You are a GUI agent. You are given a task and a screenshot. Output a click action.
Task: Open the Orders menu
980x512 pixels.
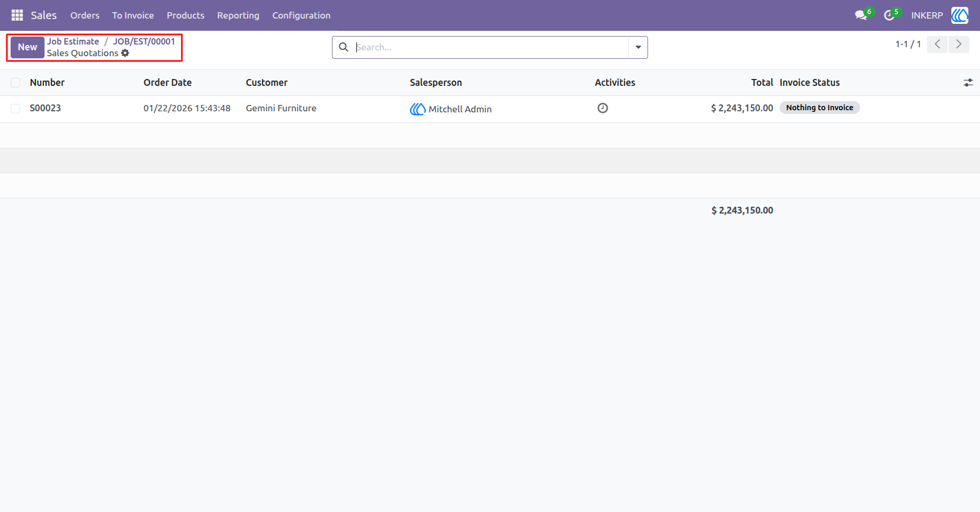[85, 15]
